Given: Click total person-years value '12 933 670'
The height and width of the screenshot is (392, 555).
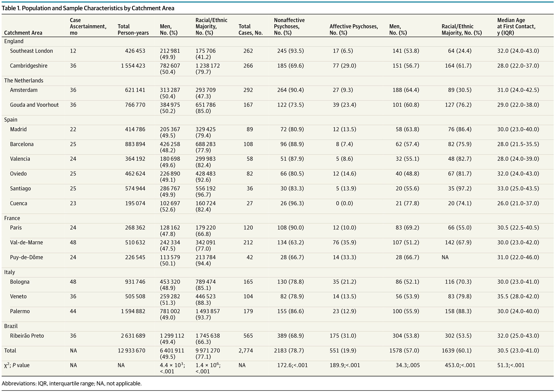Looking at the screenshot, I should click(x=132, y=350).
